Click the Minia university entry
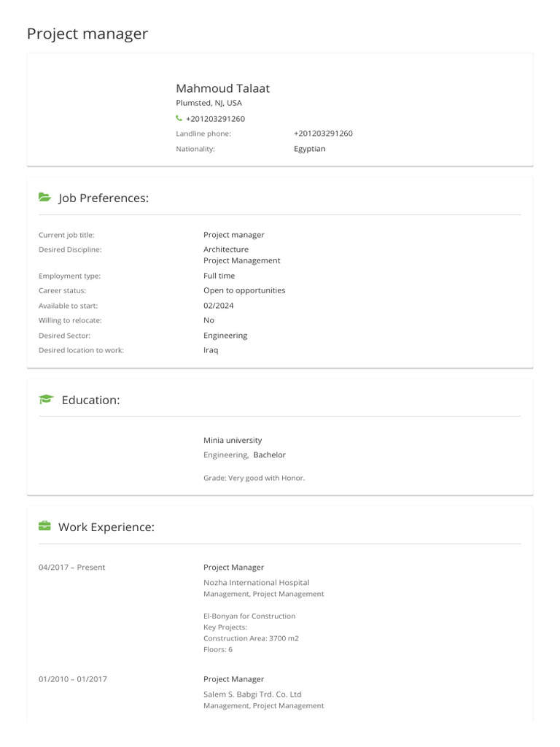 [233, 441]
